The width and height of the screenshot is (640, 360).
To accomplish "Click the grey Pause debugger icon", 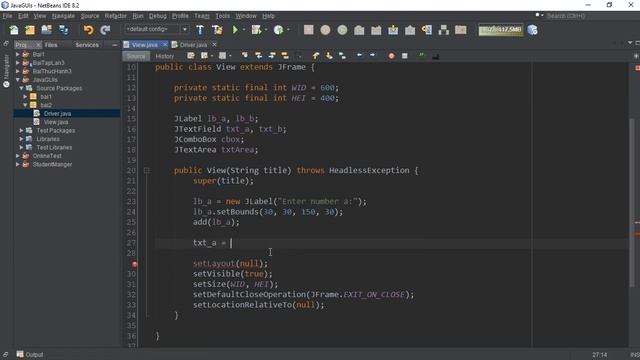I will (x=325, y=30).
